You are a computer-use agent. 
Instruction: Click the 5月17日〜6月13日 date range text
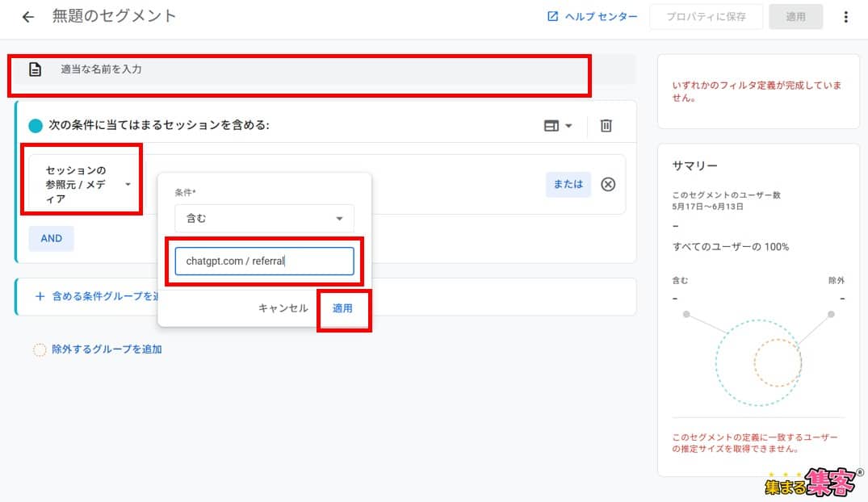click(x=707, y=207)
